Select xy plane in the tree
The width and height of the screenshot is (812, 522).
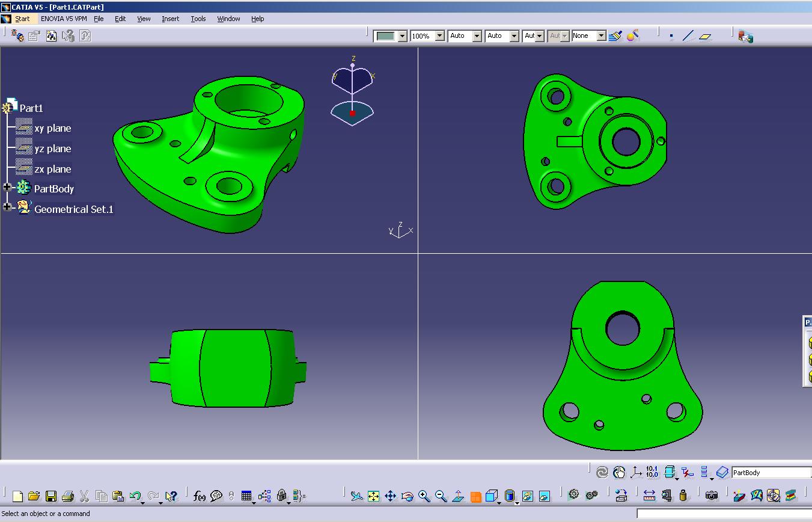[52, 128]
